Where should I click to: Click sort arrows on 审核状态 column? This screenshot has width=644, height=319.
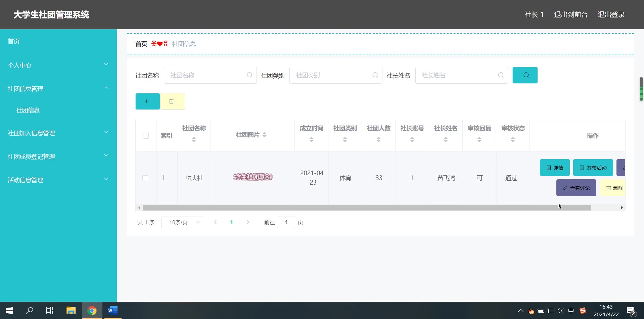(x=513, y=140)
